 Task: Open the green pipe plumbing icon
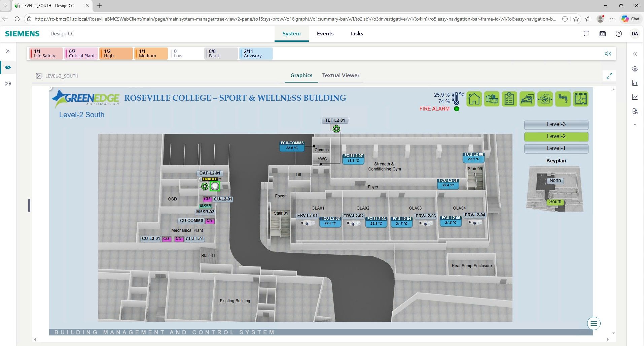click(x=563, y=99)
